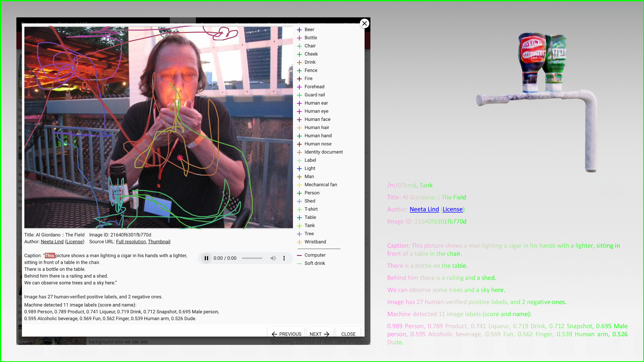
Task: Open the Thumbnail source link
Action: 159,242
